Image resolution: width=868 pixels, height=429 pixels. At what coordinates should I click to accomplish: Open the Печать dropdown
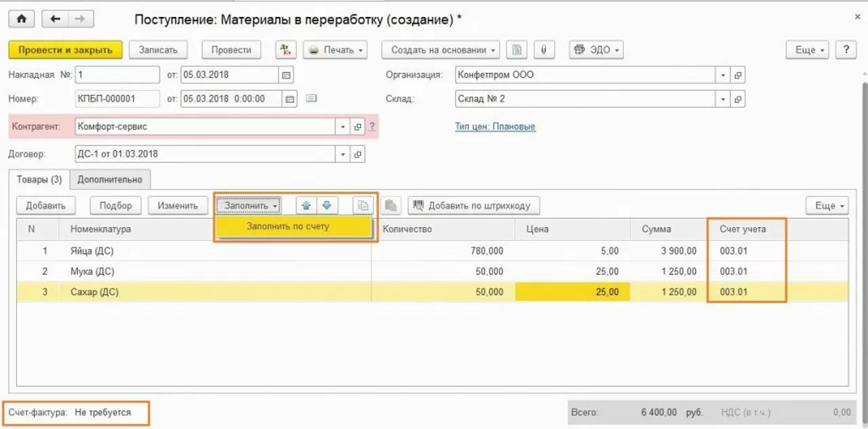pyautogui.click(x=335, y=50)
